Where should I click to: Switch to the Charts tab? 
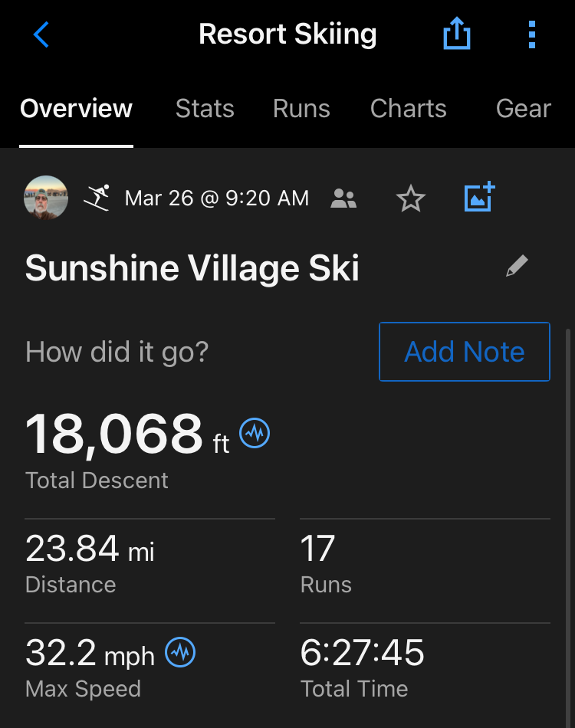408,109
